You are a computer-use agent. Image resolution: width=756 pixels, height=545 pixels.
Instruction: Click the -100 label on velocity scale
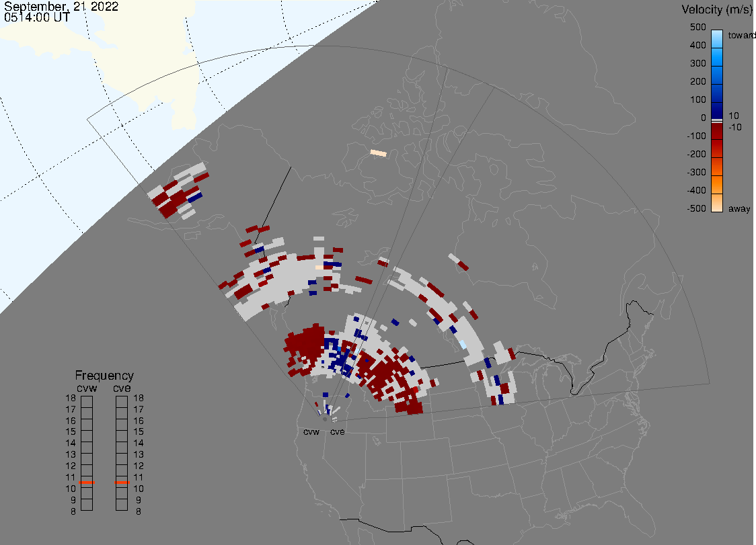coord(696,136)
